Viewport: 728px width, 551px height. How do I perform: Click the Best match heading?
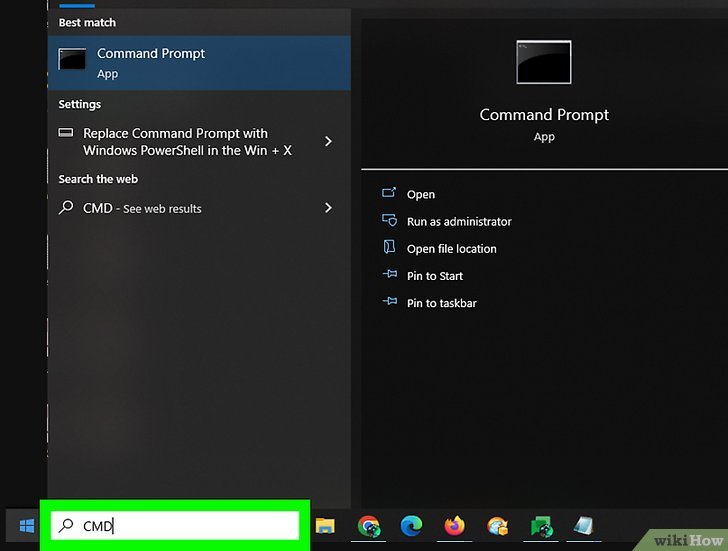[x=87, y=22]
